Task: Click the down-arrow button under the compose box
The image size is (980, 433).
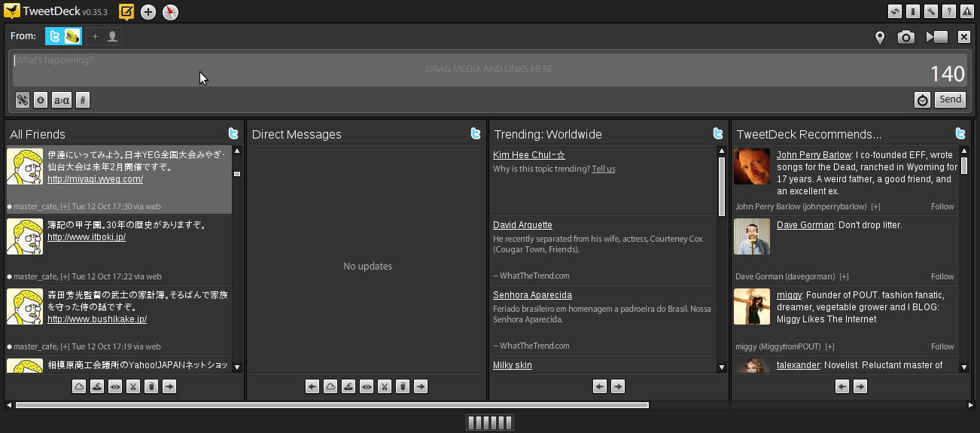Action: tap(41, 99)
